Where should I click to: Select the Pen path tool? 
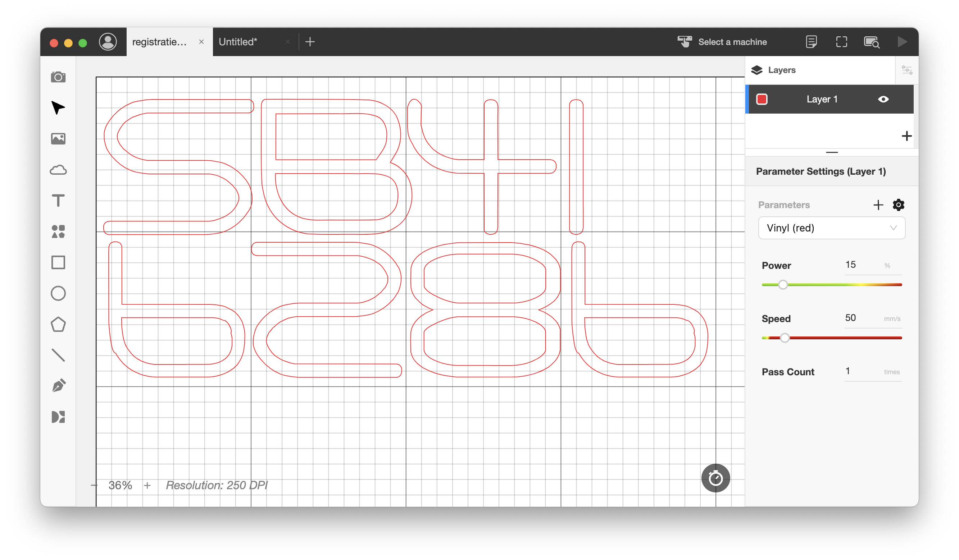tap(58, 386)
